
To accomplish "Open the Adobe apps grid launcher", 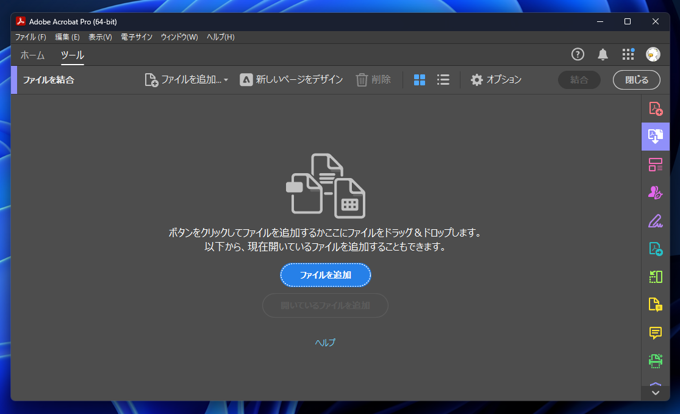I will 628,54.
